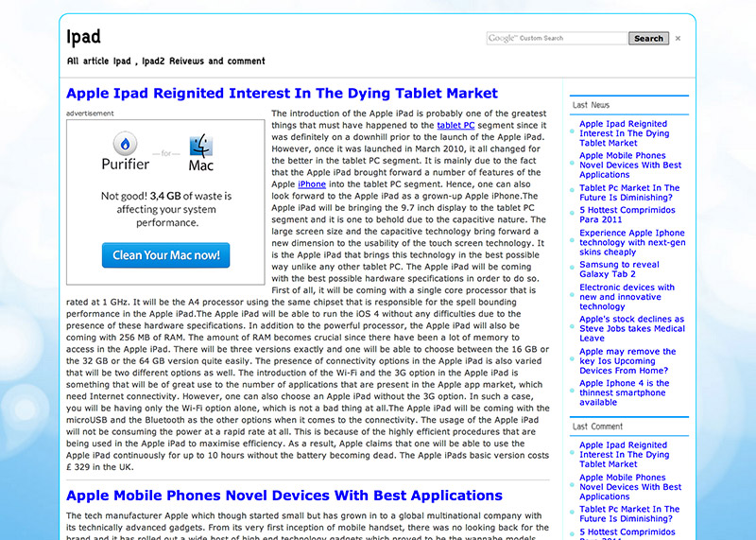
Task: Clear search with the X icon
Action: tap(678, 39)
